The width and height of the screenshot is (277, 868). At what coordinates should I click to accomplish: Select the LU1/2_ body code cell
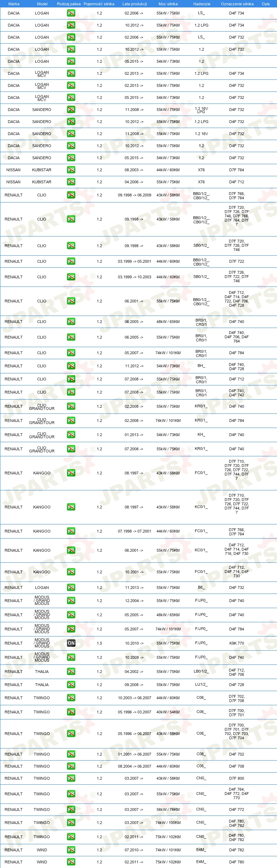coord(201,684)
